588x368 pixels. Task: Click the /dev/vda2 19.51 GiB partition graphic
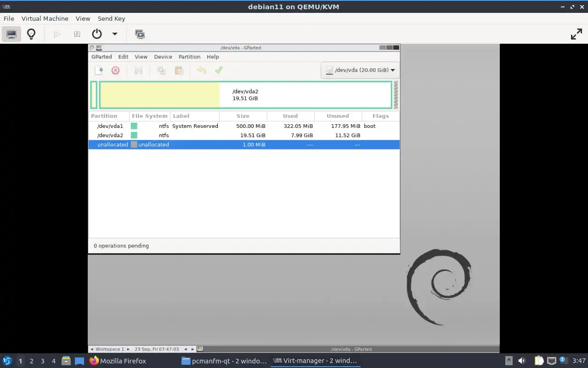click(x=246, y=95)
